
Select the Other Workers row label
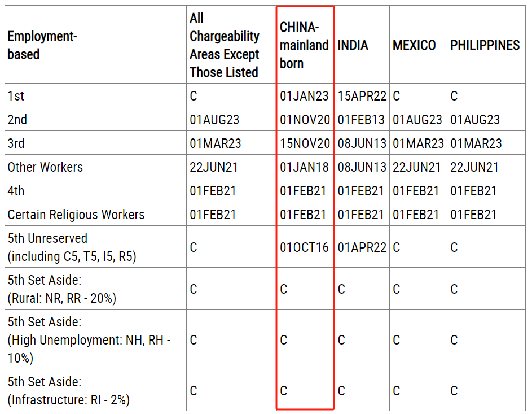coord(45,167)
